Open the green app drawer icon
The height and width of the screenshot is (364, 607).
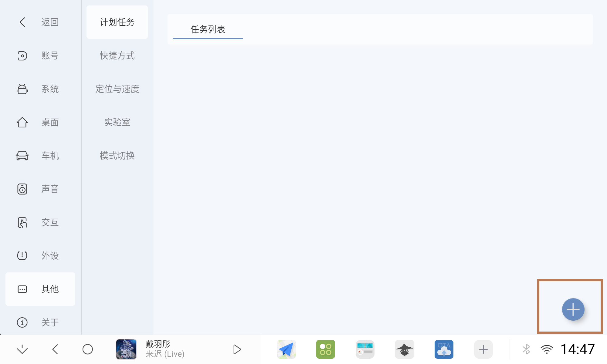click(326, 349)
